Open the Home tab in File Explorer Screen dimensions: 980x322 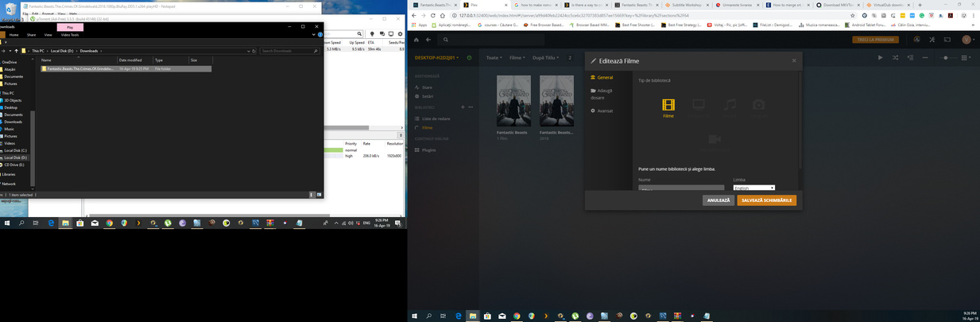click(14, 34)
